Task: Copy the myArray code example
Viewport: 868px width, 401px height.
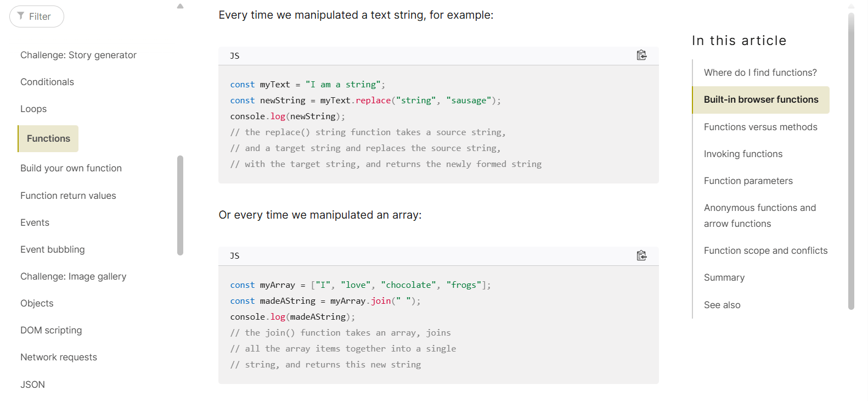Action: pyautogui.click(x=641, y=256)
